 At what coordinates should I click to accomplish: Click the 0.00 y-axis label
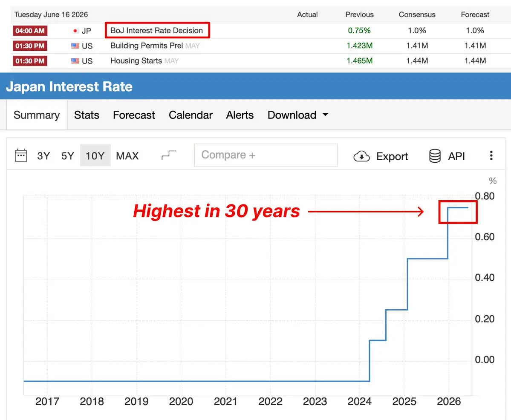(485, 360)
